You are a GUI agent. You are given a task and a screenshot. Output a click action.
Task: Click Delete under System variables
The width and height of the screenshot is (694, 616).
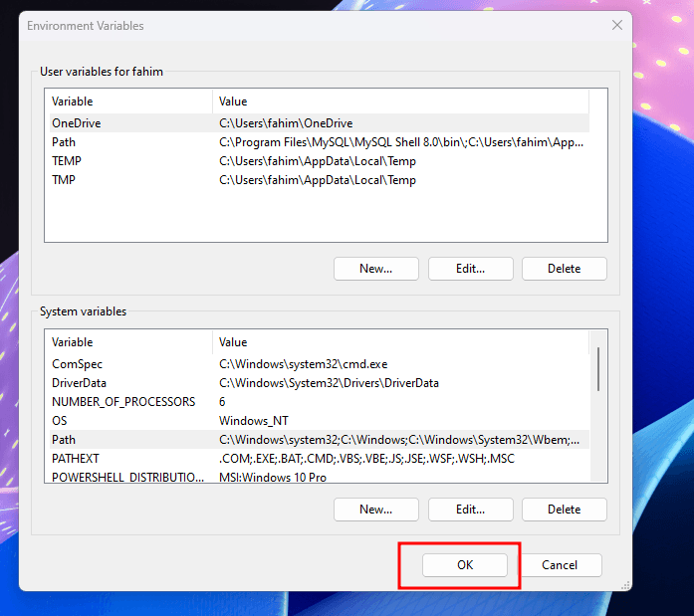(564, 510)
